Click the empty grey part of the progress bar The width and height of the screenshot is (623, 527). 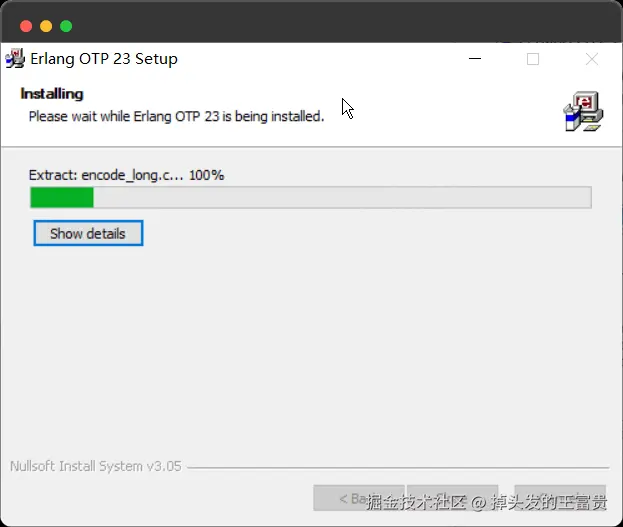click(x=342, y=198)
